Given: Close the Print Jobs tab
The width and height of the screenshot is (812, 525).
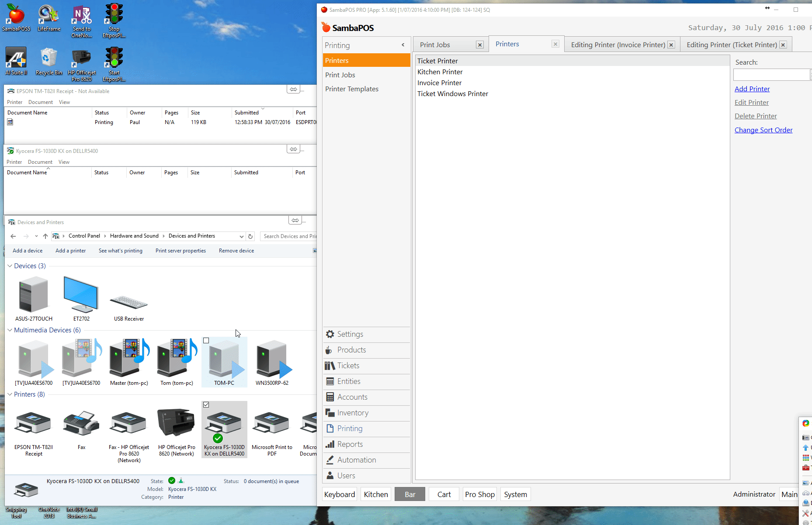Looking at the screenshot, I should click(480, 45).
